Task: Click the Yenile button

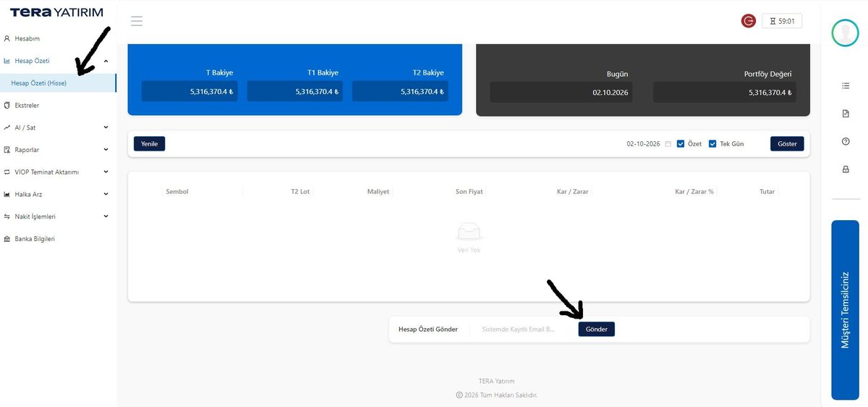Action: 150,143
